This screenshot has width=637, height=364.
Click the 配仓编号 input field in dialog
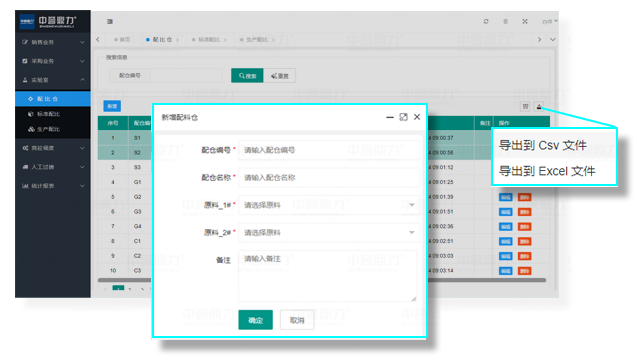click(329, 150)
